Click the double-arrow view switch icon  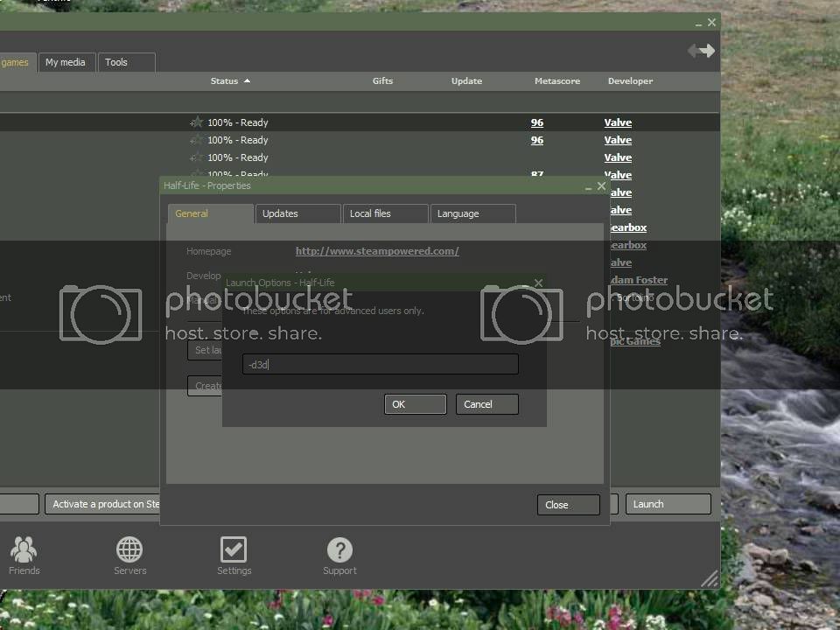pyautogui.click(x=701, y=51)
